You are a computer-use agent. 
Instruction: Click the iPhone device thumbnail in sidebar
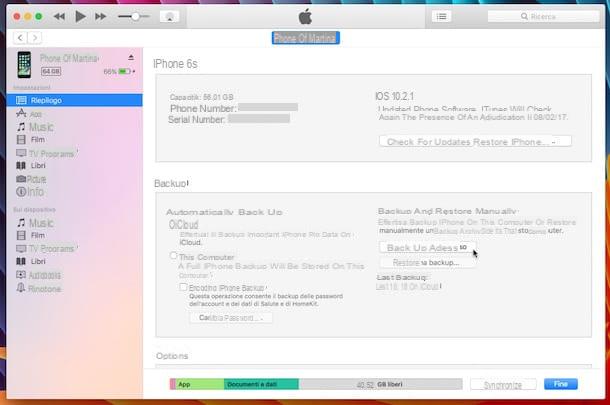tap(24, 65)
